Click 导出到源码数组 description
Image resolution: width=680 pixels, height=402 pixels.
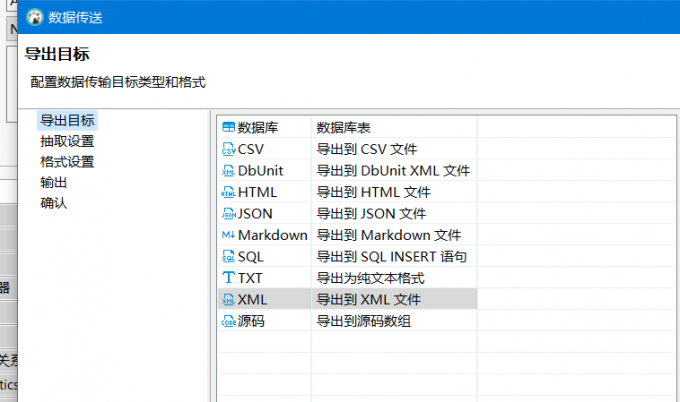tap(363, 321)
